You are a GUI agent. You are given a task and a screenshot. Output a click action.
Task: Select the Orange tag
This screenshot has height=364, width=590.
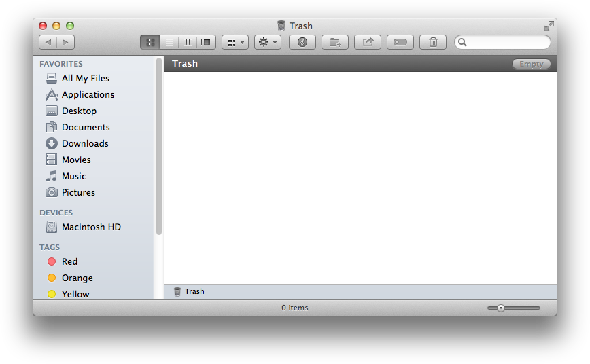click(77, 278)
